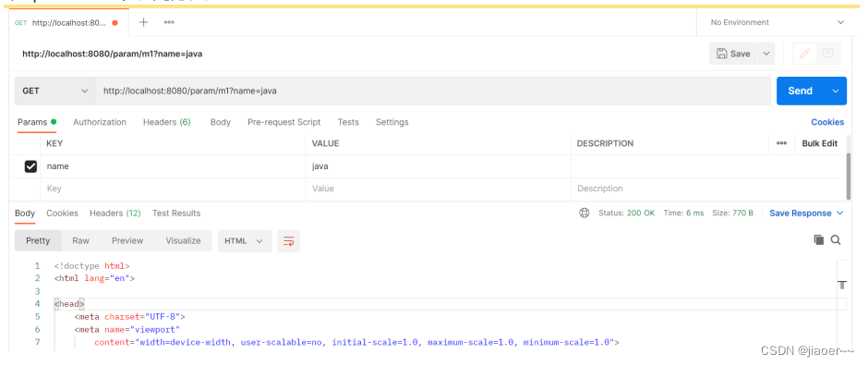The width and height of the screenshot is (868, 366).
Task: Click the Status 200 OK text
Action: point(627,213)
